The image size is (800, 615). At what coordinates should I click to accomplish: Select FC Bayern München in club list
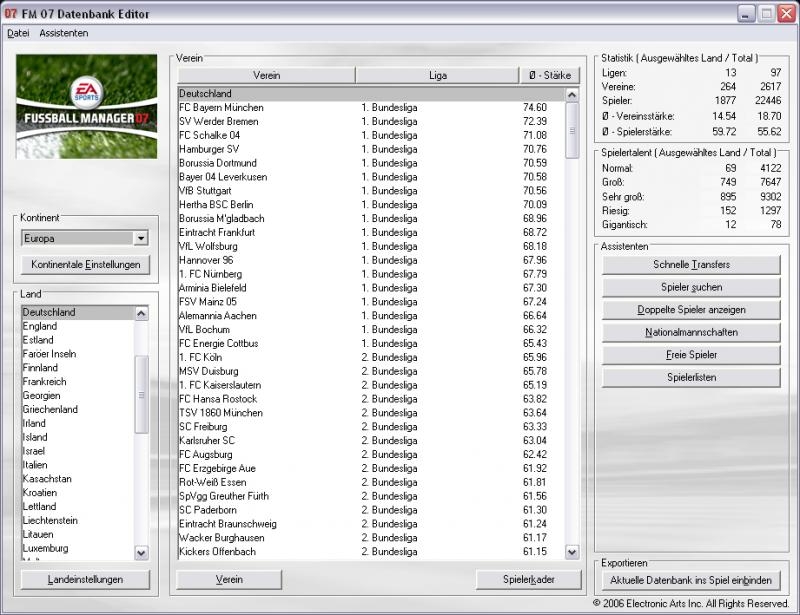pos(221,107)
